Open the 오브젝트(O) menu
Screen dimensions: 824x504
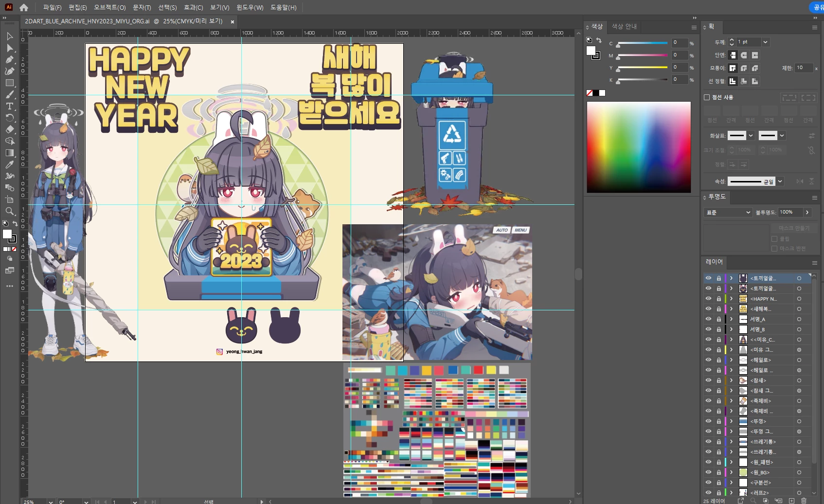(110, 7)
